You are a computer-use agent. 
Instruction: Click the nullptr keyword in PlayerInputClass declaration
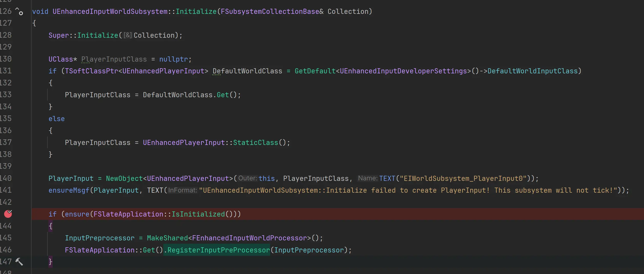(174, 59)
